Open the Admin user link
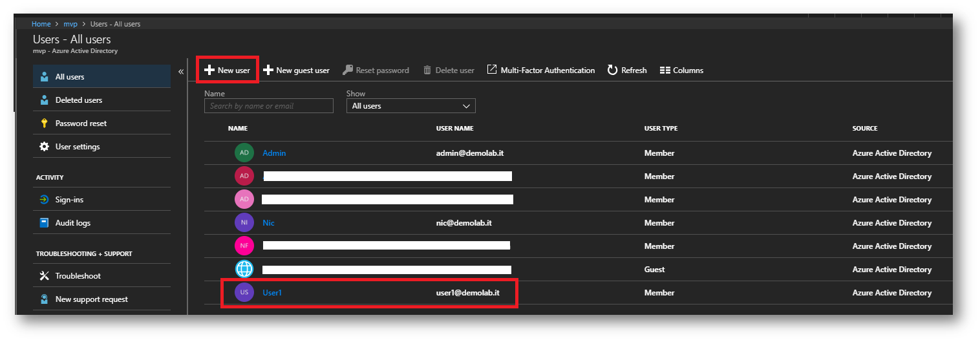 tap(274, 153)
